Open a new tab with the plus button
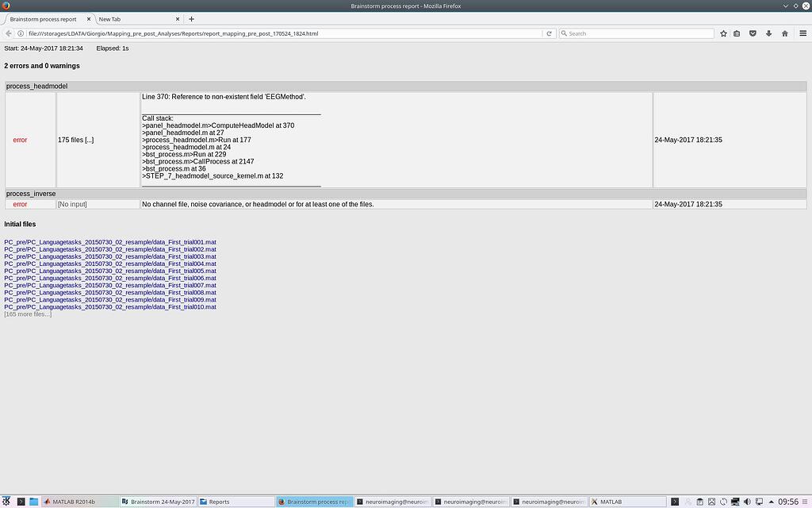812x508 pixels. tap(191, 17)
